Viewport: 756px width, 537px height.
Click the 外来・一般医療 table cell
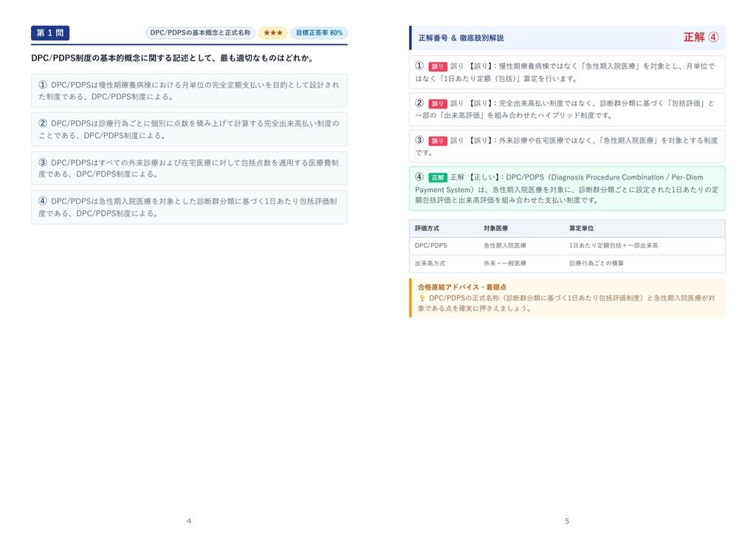click(x=505, y=264)
